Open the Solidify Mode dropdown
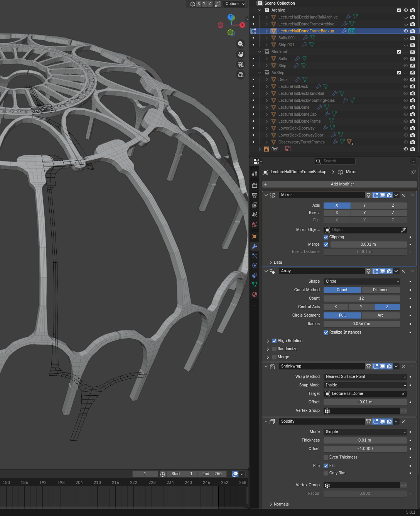 (x=365, y=432)
